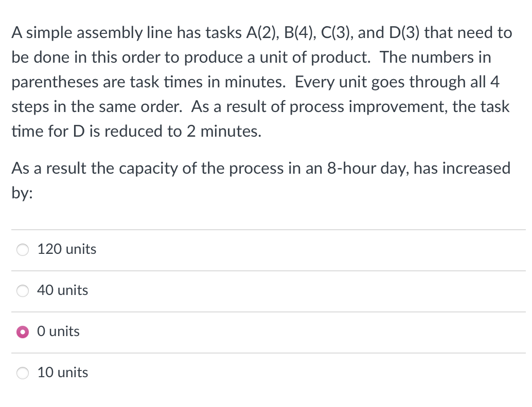Click the '10 units' answer label
The height and width of the screenshot is (407, 532).
click(x=62, y=373)
